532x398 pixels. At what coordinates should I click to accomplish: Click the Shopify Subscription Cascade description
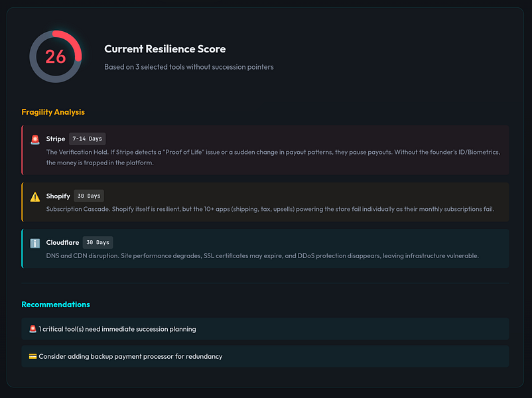pyautogui.click(x=270, y=209)
